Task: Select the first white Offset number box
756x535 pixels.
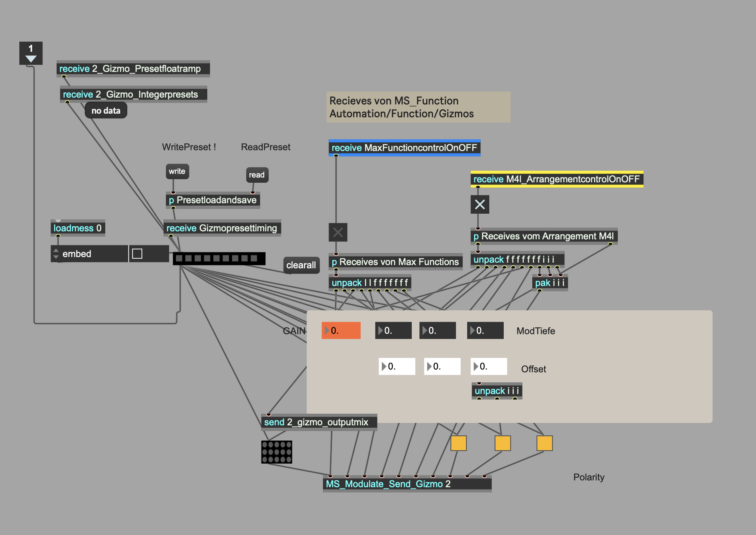Action: click(397, 366)
